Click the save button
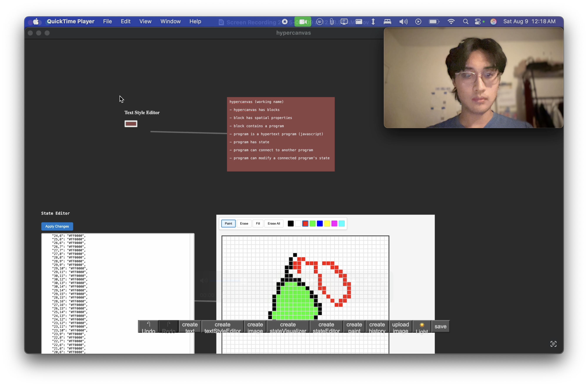 pyautogui.click(x=440, y=327)
